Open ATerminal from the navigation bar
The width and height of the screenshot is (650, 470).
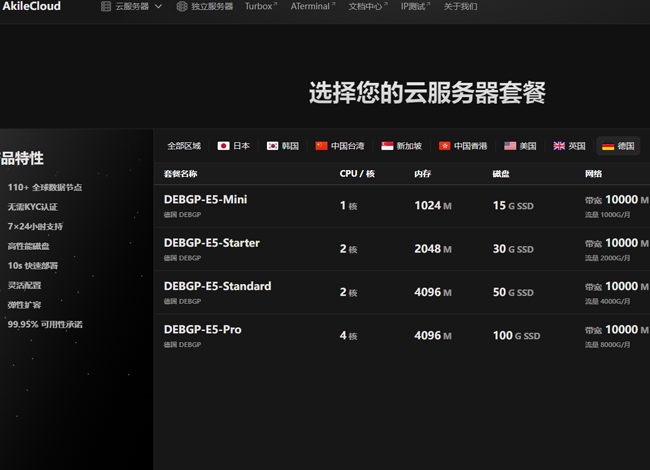312,6
